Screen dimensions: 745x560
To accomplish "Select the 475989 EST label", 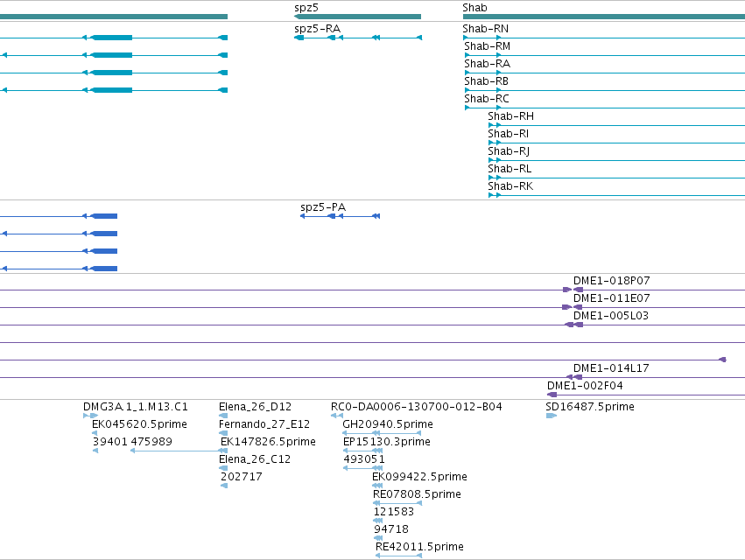I will click(151, 442).
